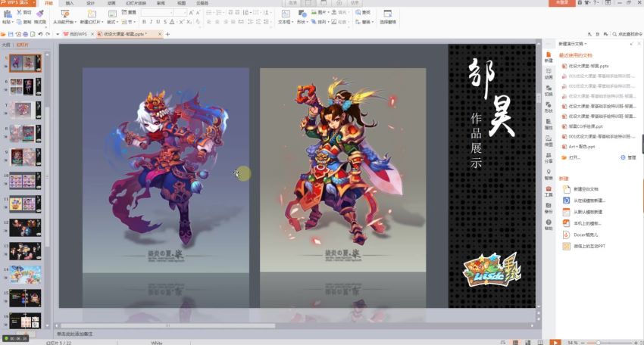Toggle Underline formatting
This screenshot has width=644, height=345.
click(x=158, y=22)
